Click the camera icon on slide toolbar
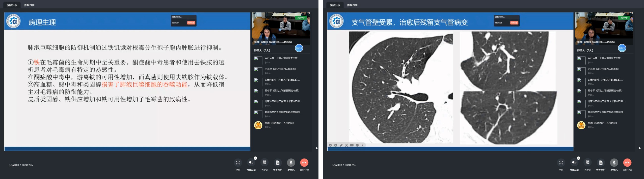This screenshot has height=179, width=644. pos(352,145)
